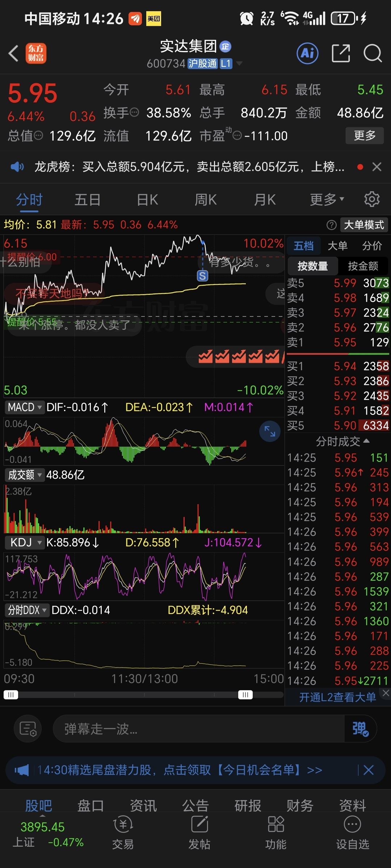
Task: Tap the 企 enterprise badge by 实达集团
Action: [x=226, y=46]
